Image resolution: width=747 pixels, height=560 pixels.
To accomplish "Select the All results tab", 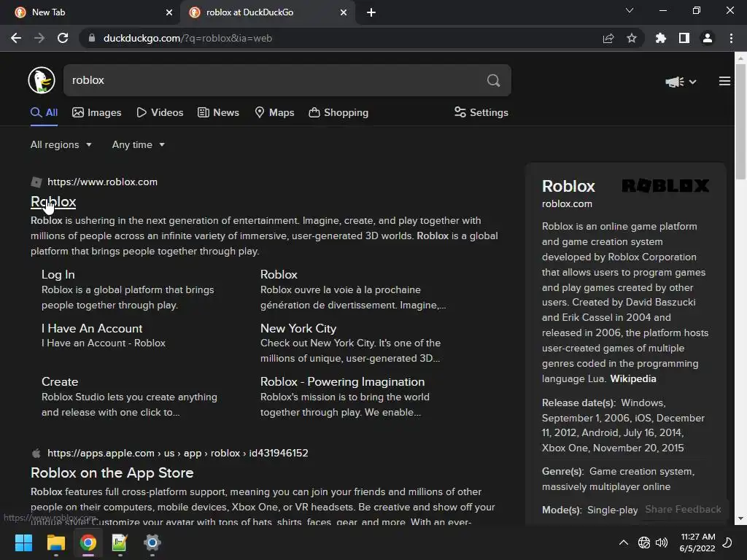I will click(x=44, y=113).
